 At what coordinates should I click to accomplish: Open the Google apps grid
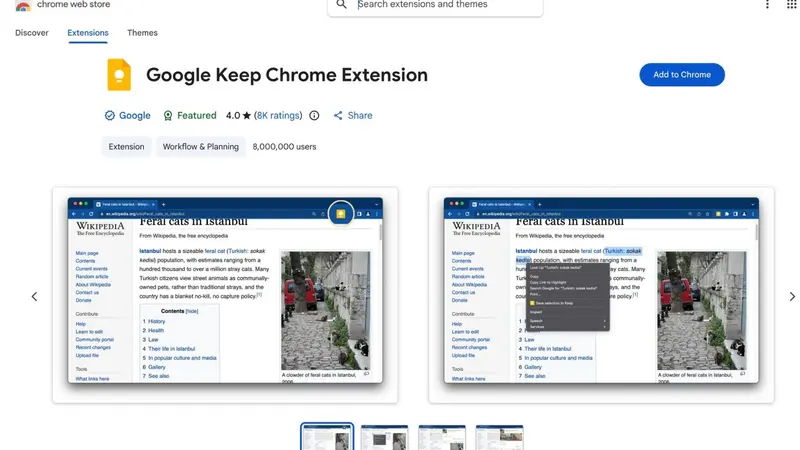(791, 5)
